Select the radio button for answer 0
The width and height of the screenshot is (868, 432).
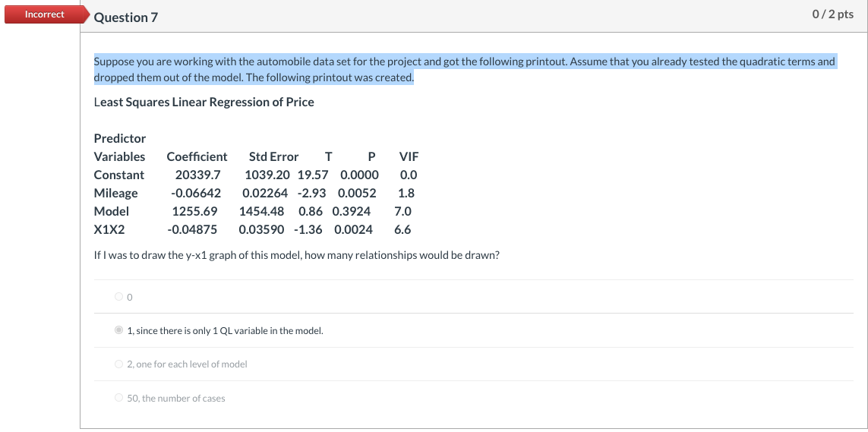tap(118, 297)
